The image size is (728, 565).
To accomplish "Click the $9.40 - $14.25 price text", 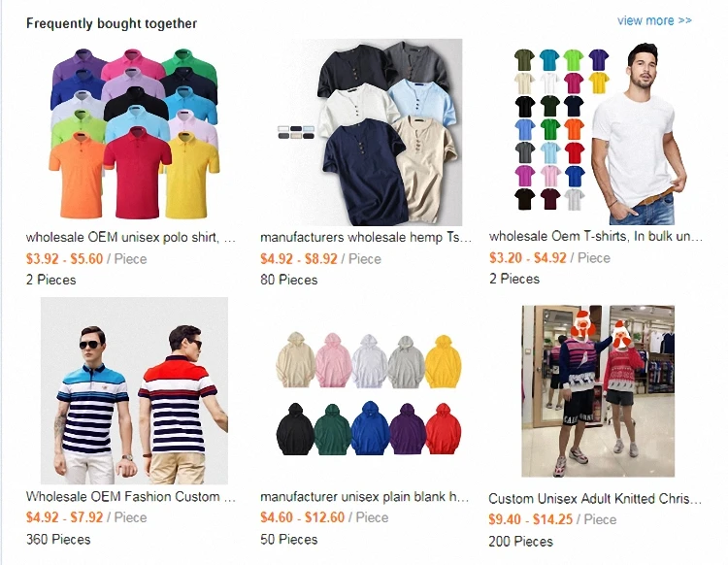I will [531, 519].
